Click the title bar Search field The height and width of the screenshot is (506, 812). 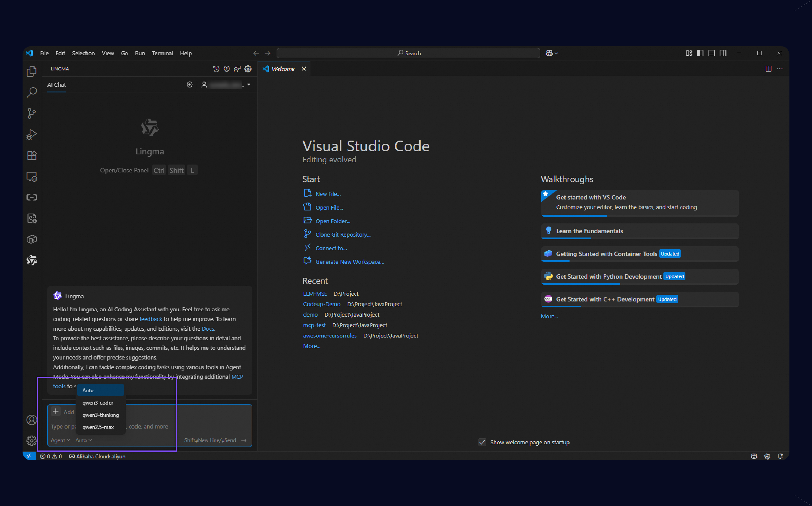408,53
